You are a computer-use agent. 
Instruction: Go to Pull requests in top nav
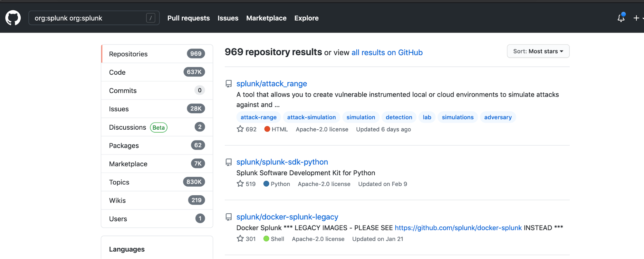click(188, 18)
